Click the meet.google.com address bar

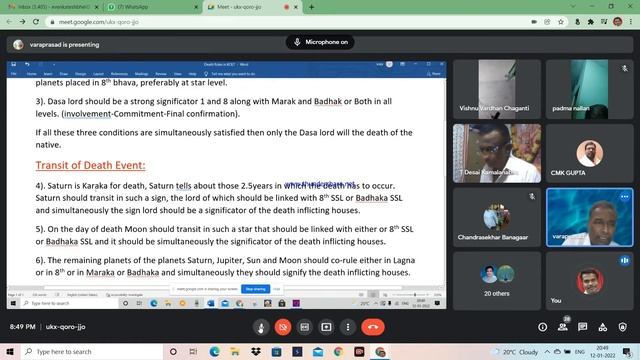coord(286,22)
